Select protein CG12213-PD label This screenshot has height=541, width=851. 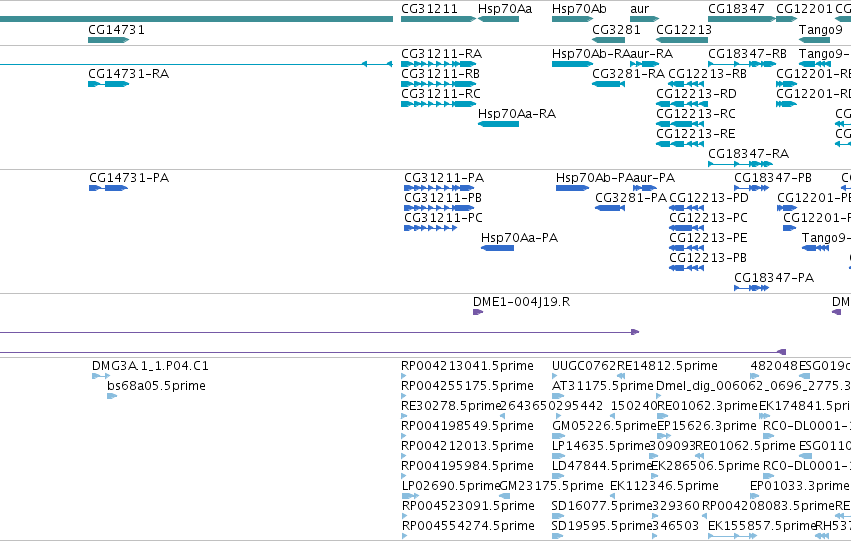(x=709, y=198)
